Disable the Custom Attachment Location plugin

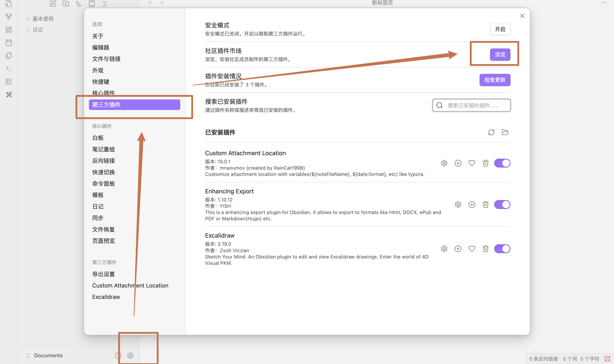tap(502, 163)
